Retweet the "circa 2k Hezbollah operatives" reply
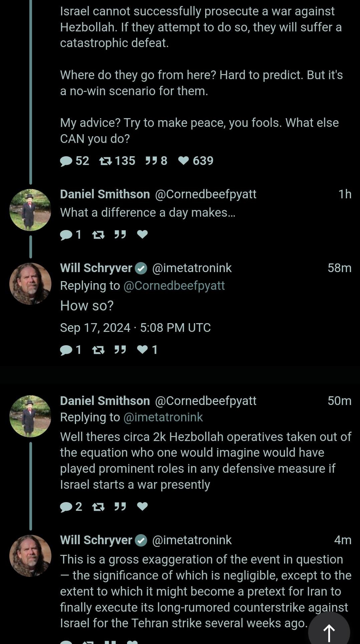 98,507
